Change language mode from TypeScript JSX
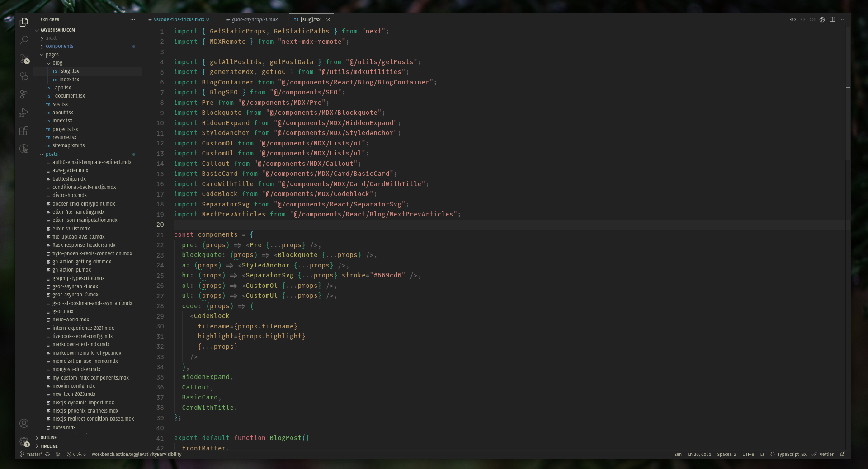Image resolution: width=868 pixels, height=469 pixels. [791, 455]
